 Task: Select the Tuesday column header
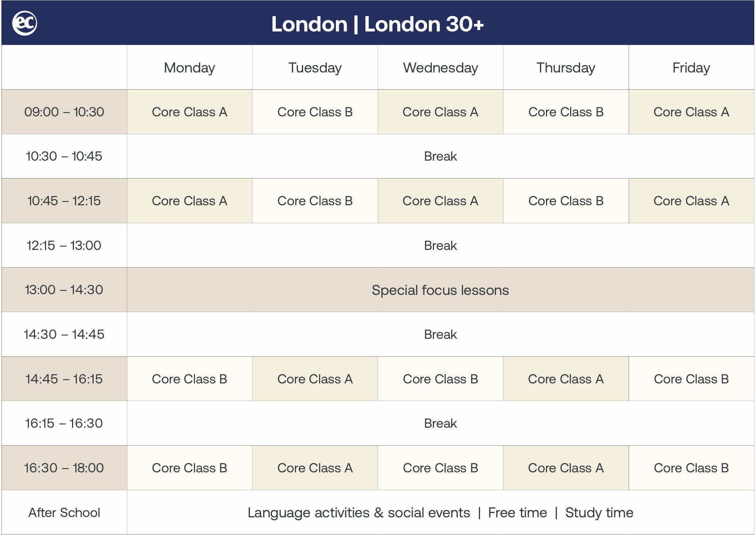click(315, 68)
